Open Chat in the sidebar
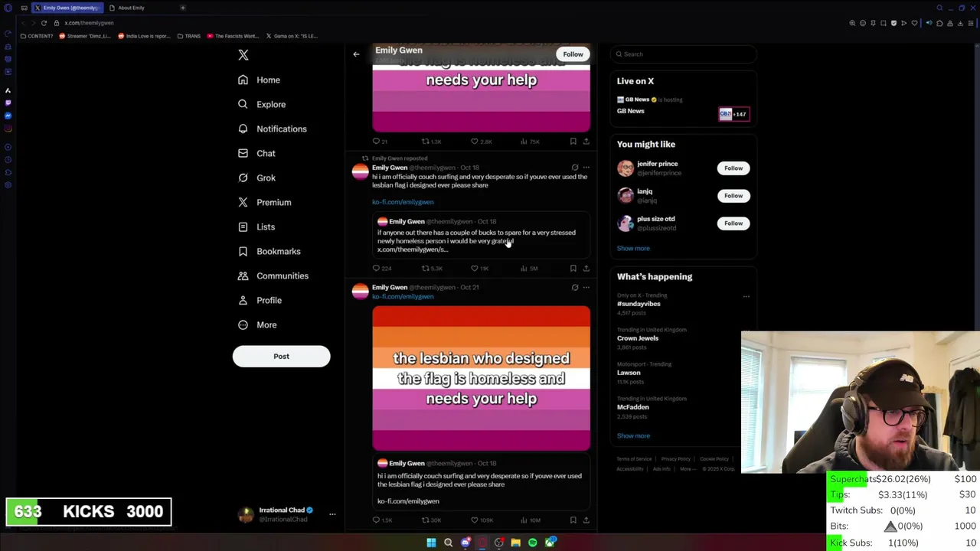Image resolution: width=980 pixels, height=551 pixels. coord(256,153)
